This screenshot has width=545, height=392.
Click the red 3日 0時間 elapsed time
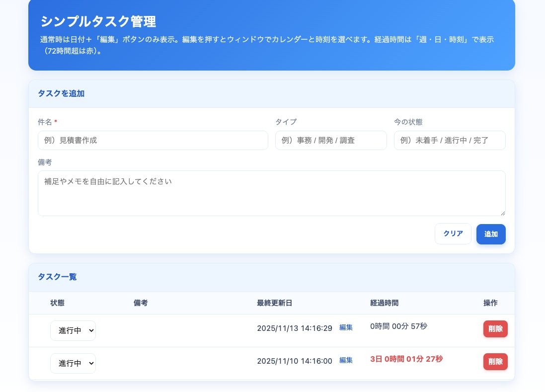click(x=406, y=359)
